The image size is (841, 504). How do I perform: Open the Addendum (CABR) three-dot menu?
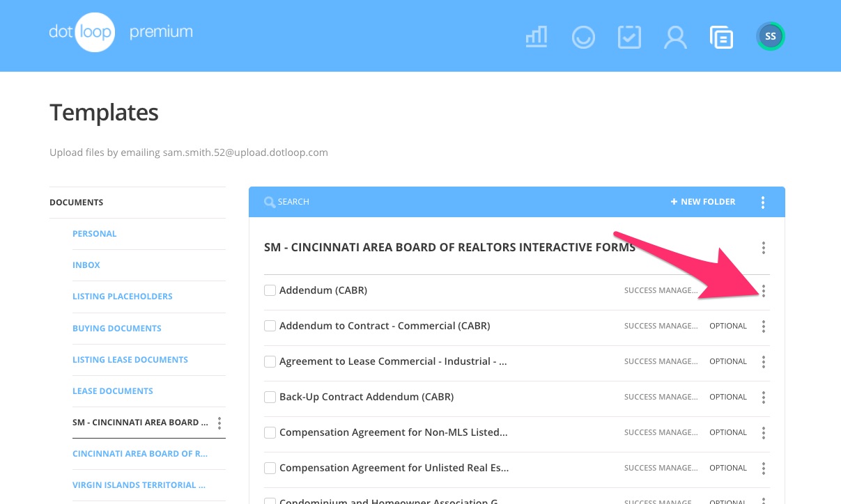click(764, 291)
